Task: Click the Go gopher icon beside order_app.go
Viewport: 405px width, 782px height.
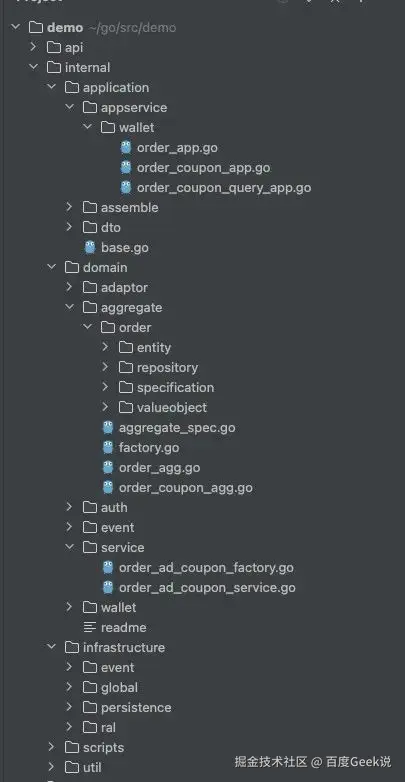Action: point(126,147)
